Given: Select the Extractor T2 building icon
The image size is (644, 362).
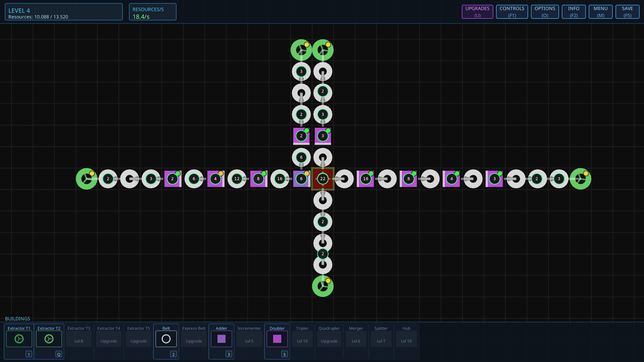Looking at the screenshot, I should point(49,339).
